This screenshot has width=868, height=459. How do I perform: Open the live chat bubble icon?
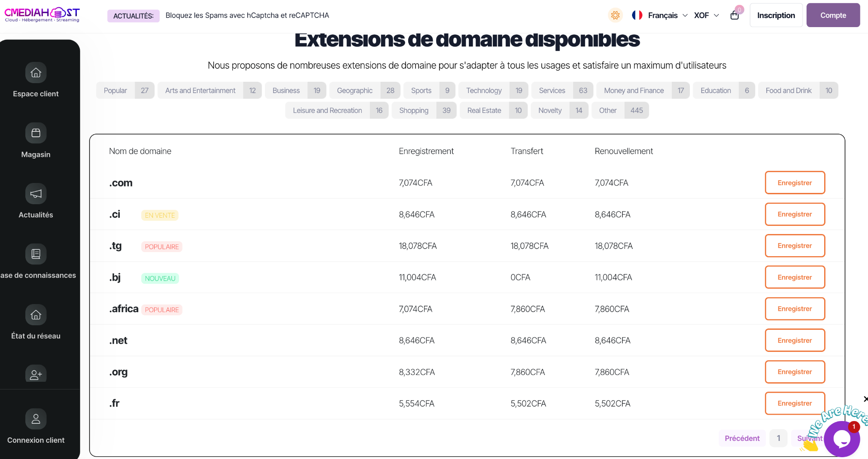tap(842, 439)
